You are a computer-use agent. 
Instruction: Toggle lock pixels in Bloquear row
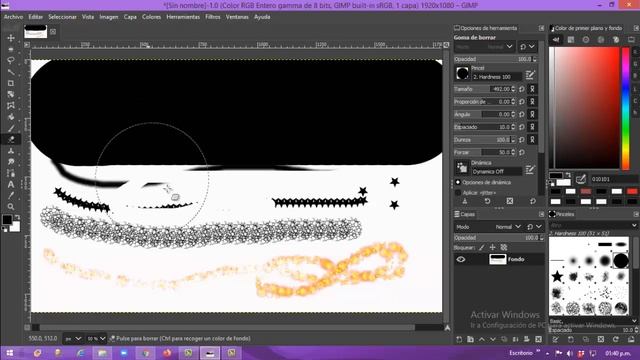pos(482,247)
